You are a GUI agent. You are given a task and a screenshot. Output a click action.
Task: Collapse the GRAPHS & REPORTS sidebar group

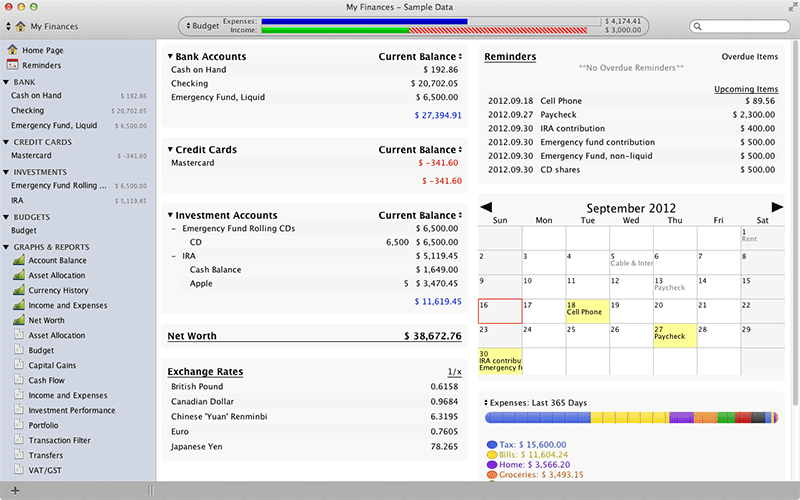pyautogui.click(x=6, y=247)
